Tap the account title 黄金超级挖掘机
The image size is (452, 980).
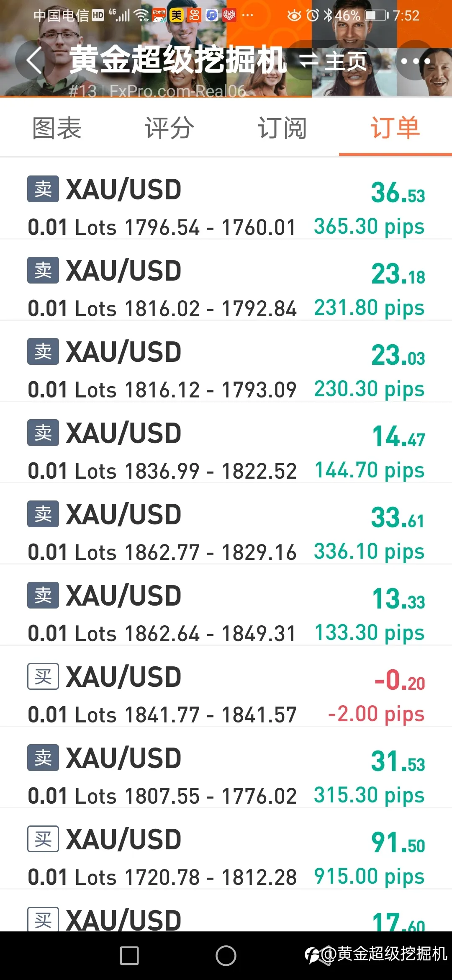(x=178, y=60)
